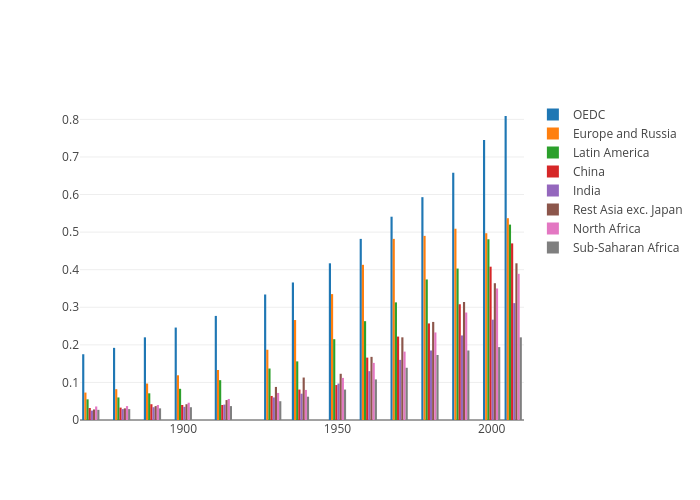Screen dimensions: 700x500
Task: Click the 0.5 y-axis tick label
Action: (71, 232)
